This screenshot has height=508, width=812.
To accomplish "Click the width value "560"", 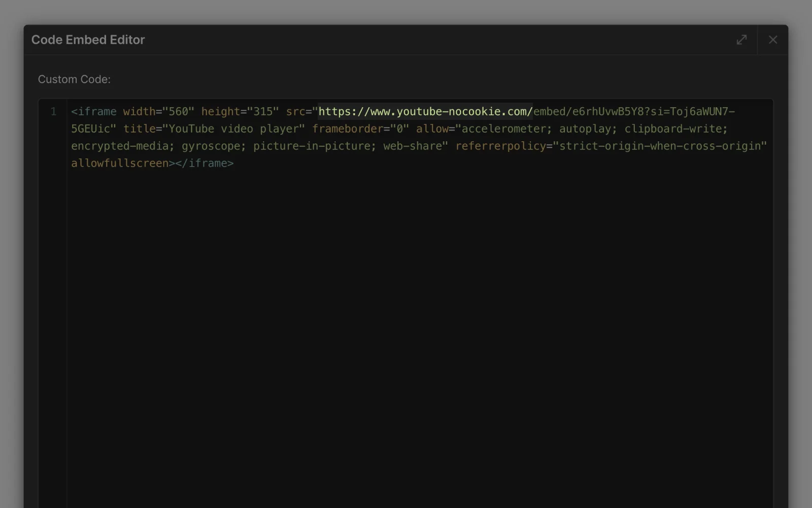I will 178,112.
